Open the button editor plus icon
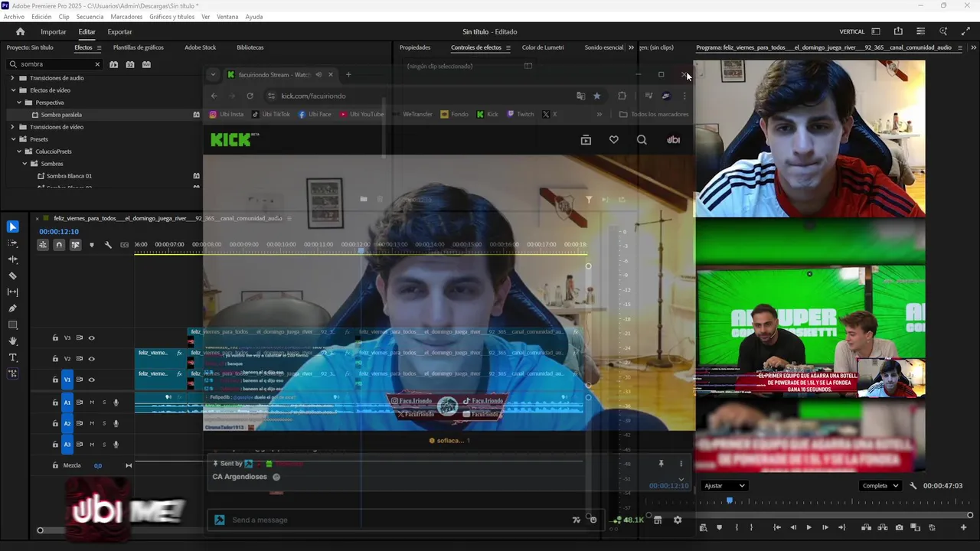Screen dimensions: 980x551 964,527
